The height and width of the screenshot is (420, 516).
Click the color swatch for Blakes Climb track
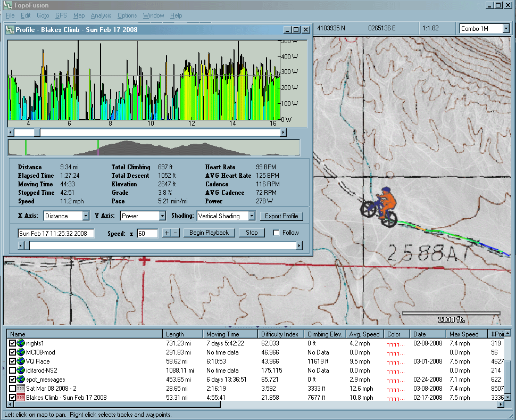[396, 398]
